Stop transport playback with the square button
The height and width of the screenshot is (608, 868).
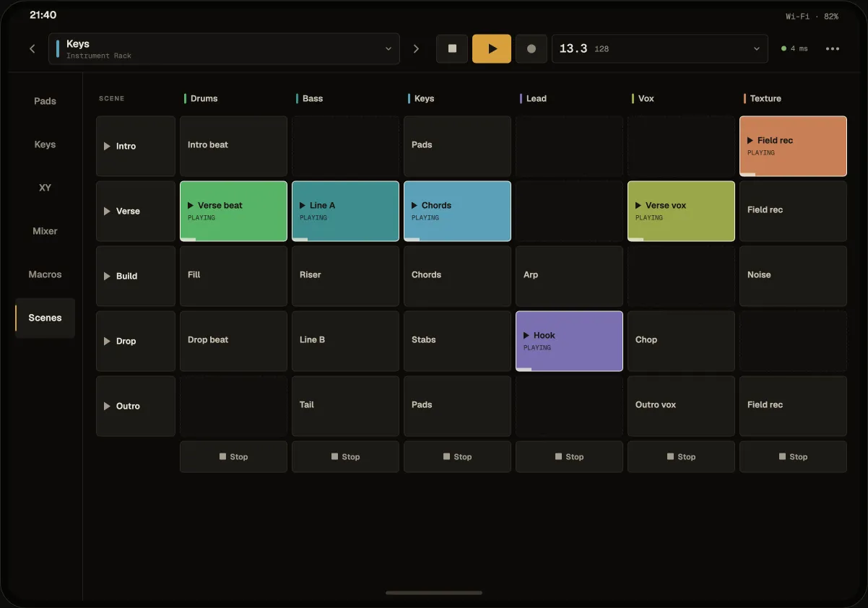(x=452, y=49)
